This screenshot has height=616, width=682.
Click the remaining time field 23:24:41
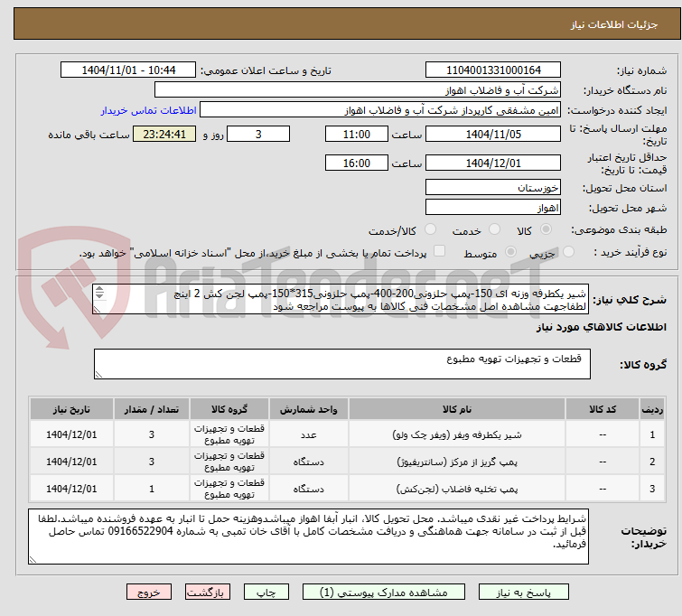pyautogui.click(x=164, y=134)
